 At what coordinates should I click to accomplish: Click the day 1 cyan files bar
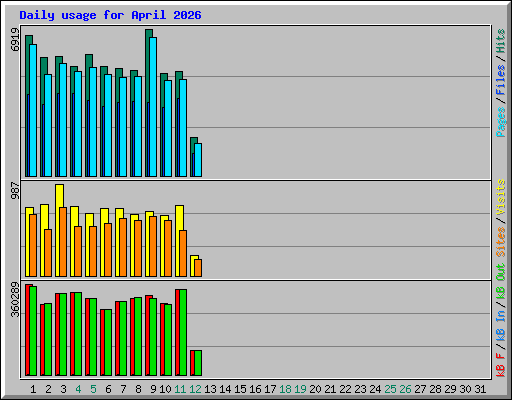(33, 110)
